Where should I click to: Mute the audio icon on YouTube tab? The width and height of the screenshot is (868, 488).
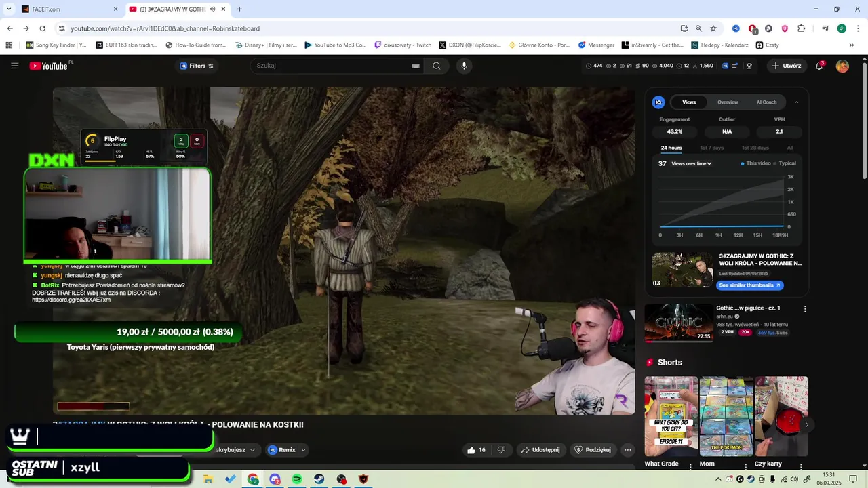tap(213, 9)
